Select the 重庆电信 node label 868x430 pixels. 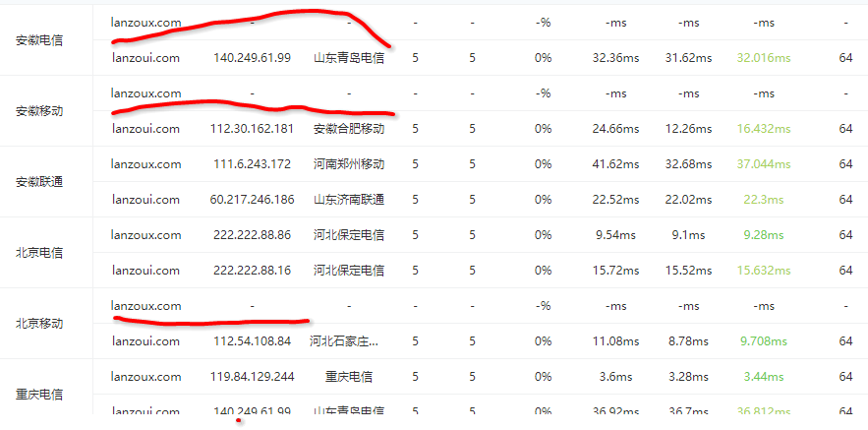click(x=39, y=395)
